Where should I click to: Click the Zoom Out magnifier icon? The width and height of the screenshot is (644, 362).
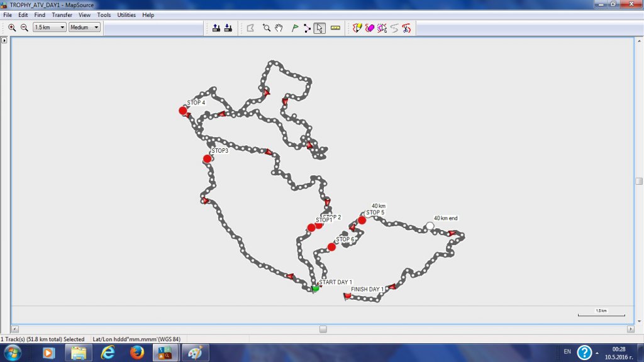24,28
